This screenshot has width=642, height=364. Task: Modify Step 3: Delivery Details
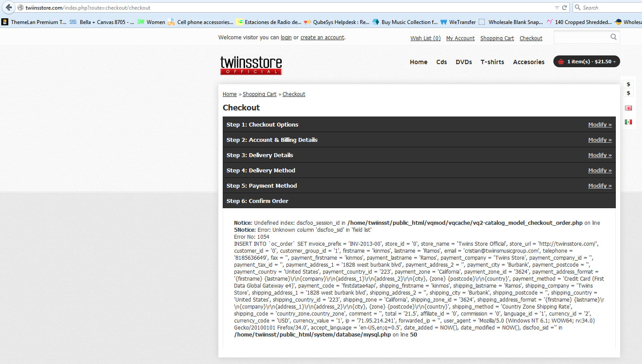[x=600, y=155]
